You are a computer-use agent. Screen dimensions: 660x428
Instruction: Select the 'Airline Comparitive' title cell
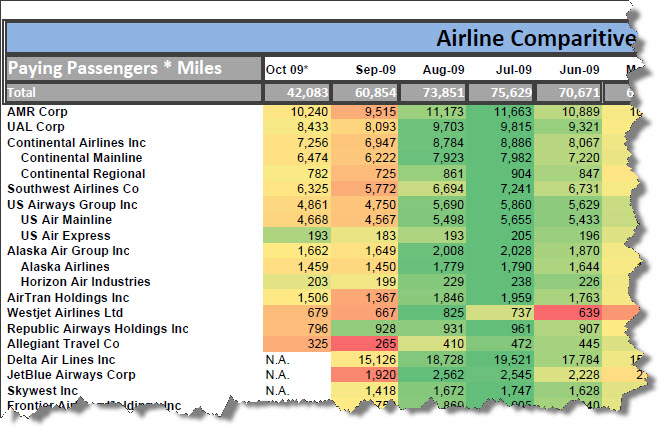click(321, 38)
